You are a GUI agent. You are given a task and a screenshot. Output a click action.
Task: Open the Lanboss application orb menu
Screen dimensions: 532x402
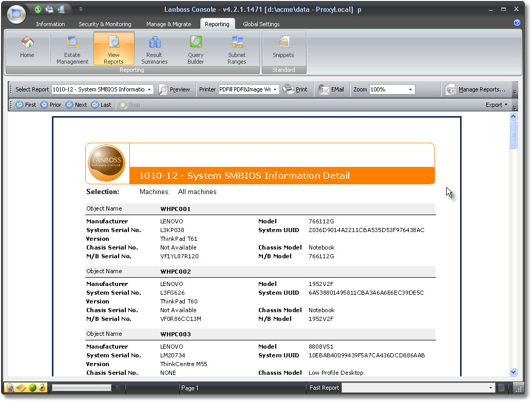click(16, 14)
